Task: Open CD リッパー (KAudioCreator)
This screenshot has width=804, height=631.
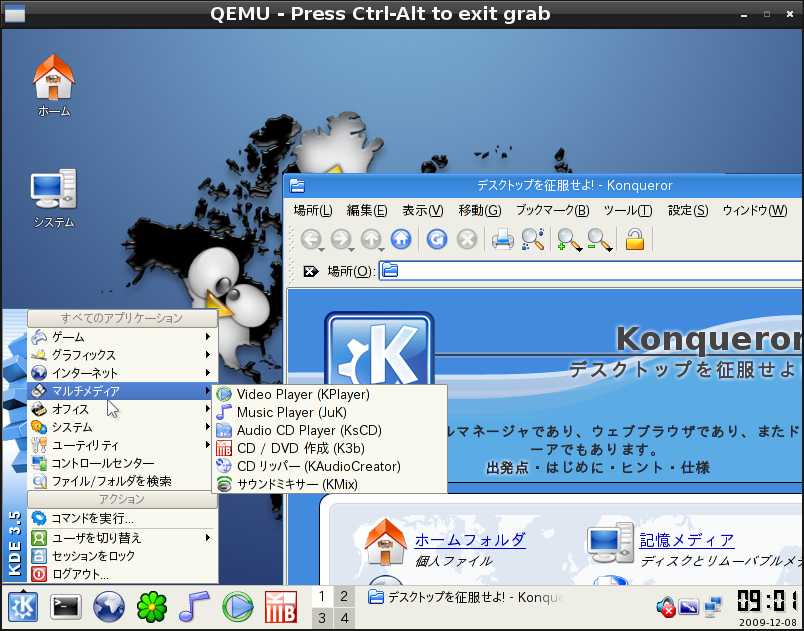Action: [329, 466]
